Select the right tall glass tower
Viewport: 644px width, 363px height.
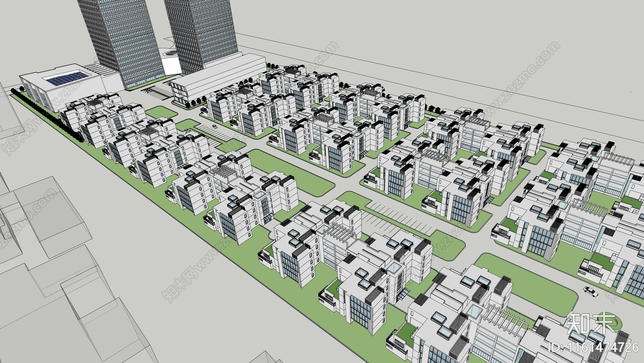(x=202, y=34)
